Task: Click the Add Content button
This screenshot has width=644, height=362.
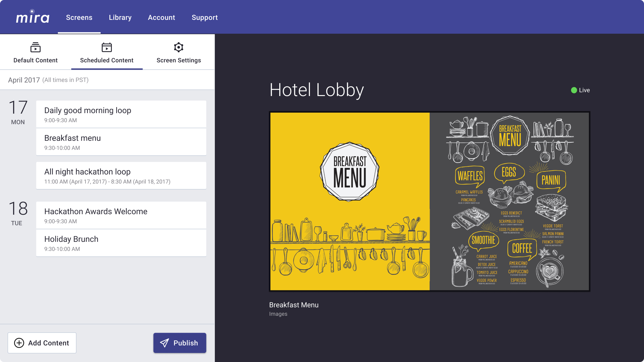Action: pos(42,343)
